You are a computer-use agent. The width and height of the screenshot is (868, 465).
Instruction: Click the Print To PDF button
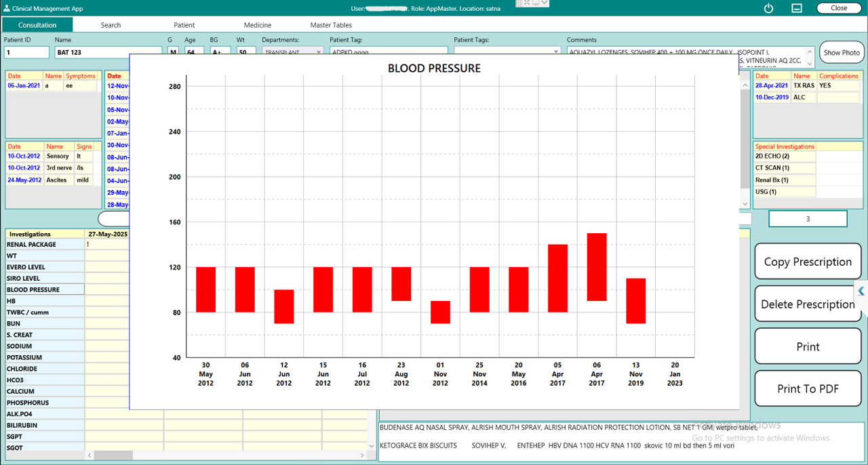point(808,388)
